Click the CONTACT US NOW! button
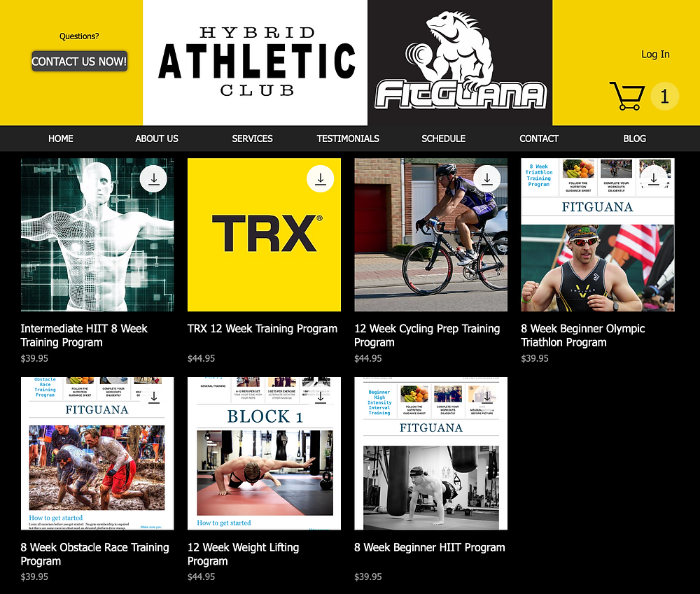 pos(80,61)
